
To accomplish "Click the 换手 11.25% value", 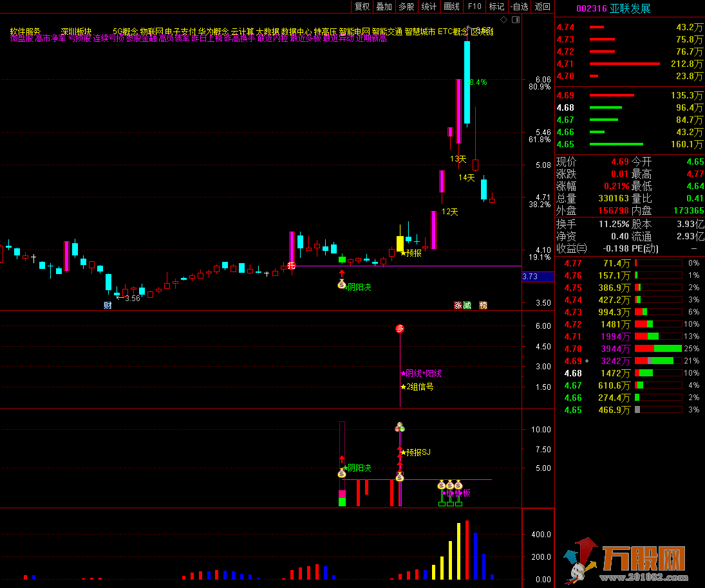I will pyautogui.click(x=614, y=224).
